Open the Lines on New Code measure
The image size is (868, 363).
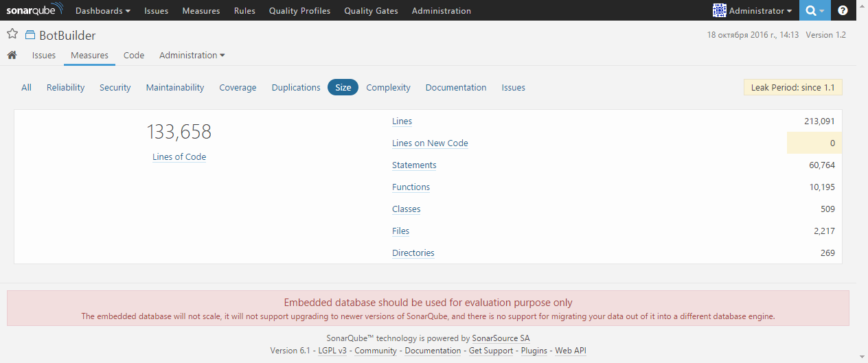(430, 143)
